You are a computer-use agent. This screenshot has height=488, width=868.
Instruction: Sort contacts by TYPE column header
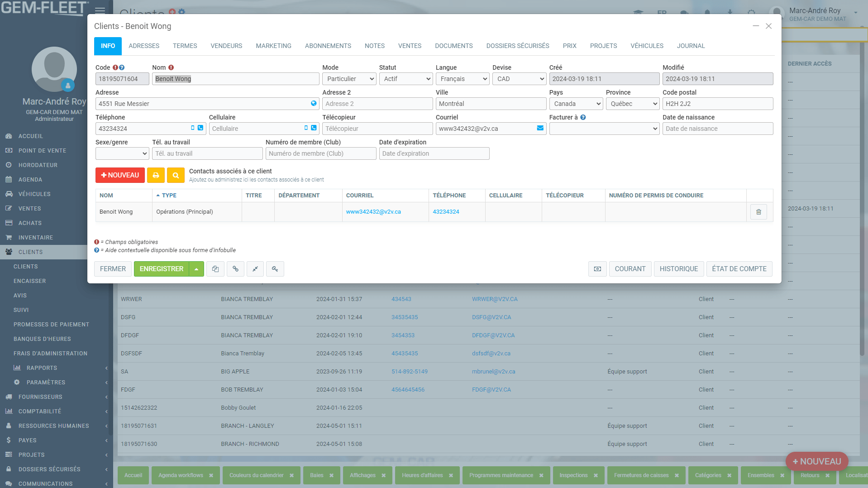pos(169,196)
